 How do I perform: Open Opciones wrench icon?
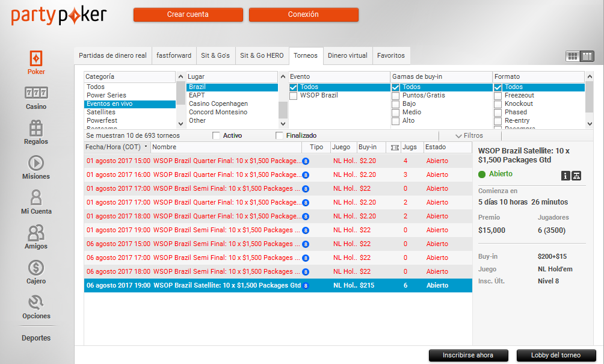(36, 303)
